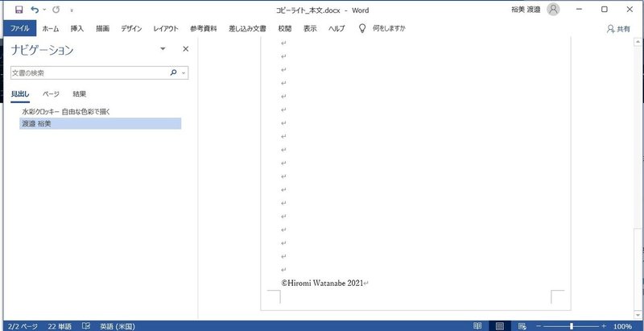
Task: Save the document using the floppy icon
Action: [19, 10]
